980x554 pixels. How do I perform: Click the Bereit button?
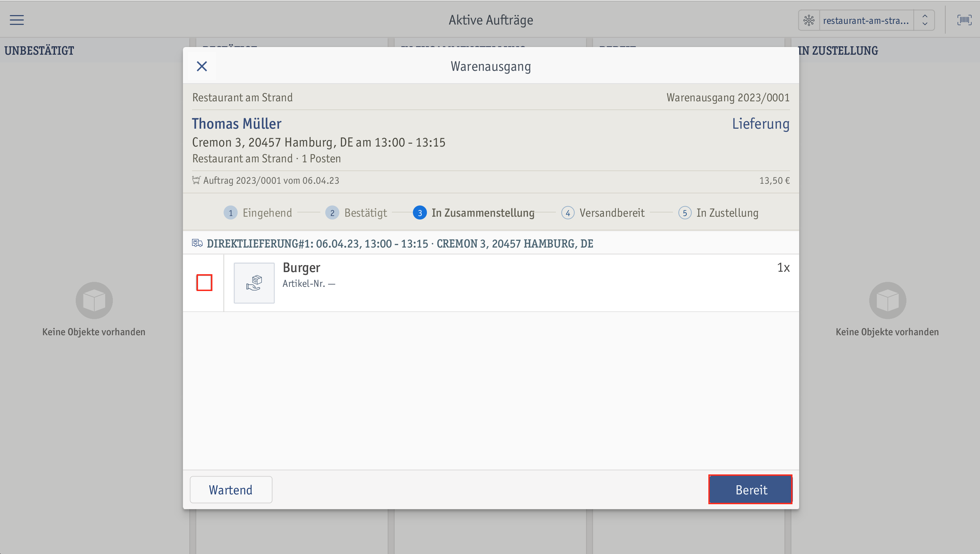(x=750, y=490)
